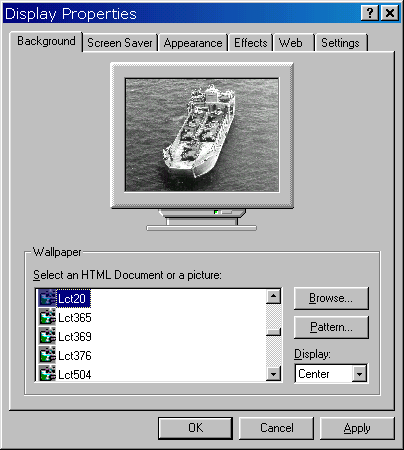Click the icon beside Lct504
This screenshot has width=404, height=450.
coord(47,373)
